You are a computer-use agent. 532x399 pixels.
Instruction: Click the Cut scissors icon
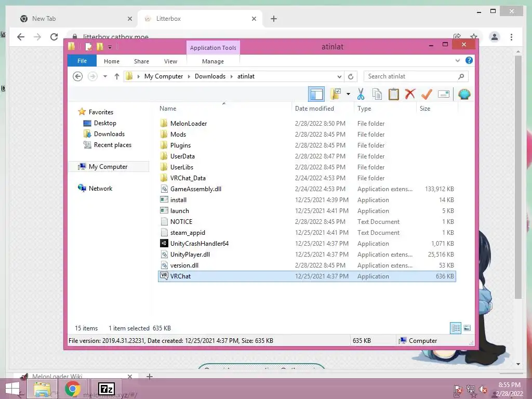pyautogui.click(x=361, y=94)
